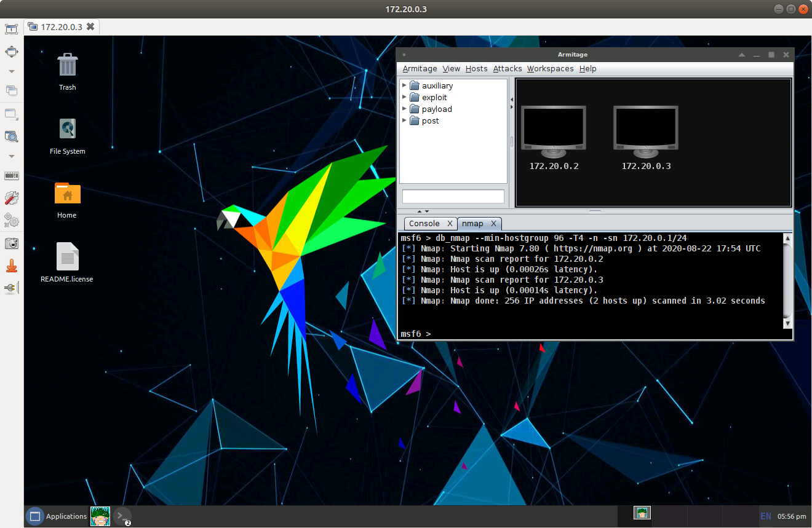Close the nmap tab with its X
The width and height of the screenshot is (812, 528).
tap(494, 224)
